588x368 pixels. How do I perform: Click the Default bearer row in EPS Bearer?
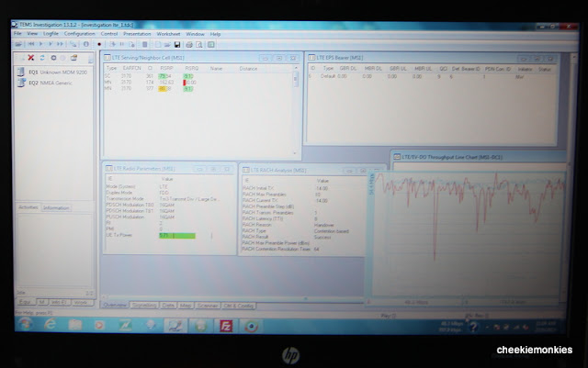(x=431, y=76)
